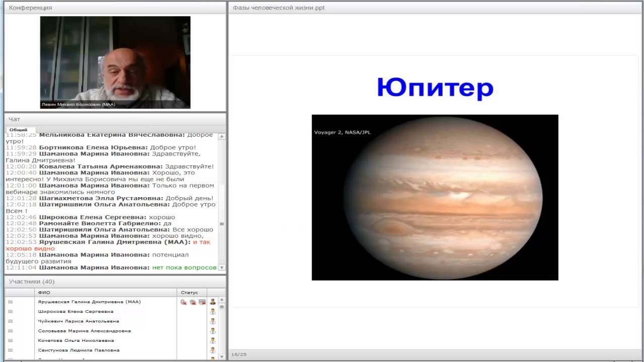Screen dimensions: 644x362
Task: Click the Jupiter Voyager 2 image
Action: [x=435, y=197]
